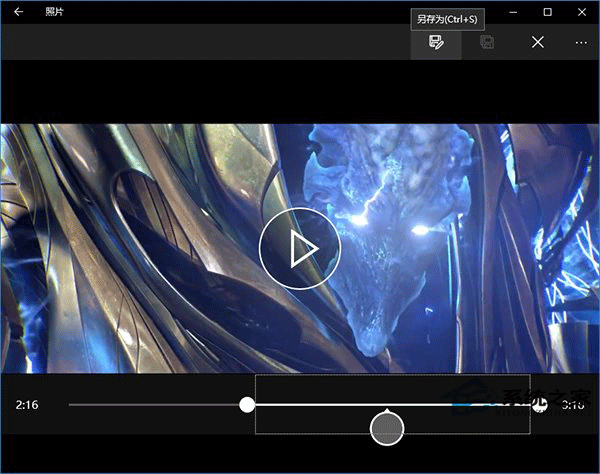Click the 2:16 start time label

click(27, 405)
